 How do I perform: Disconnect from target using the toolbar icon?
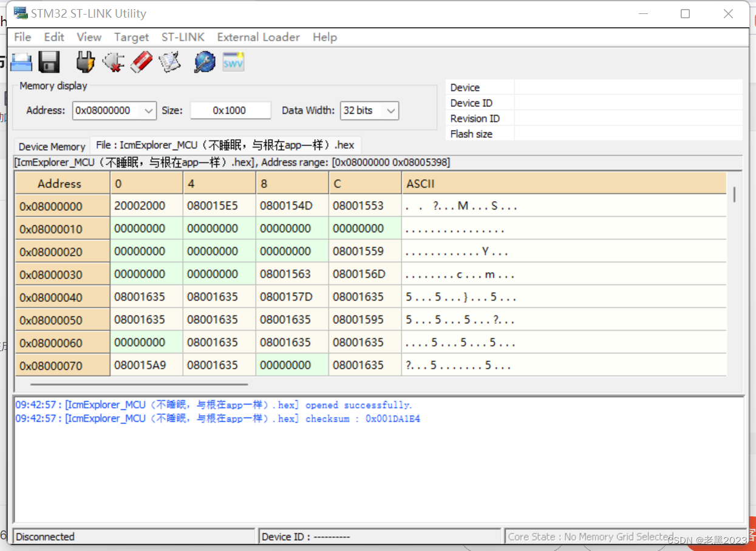coord(114,63)
